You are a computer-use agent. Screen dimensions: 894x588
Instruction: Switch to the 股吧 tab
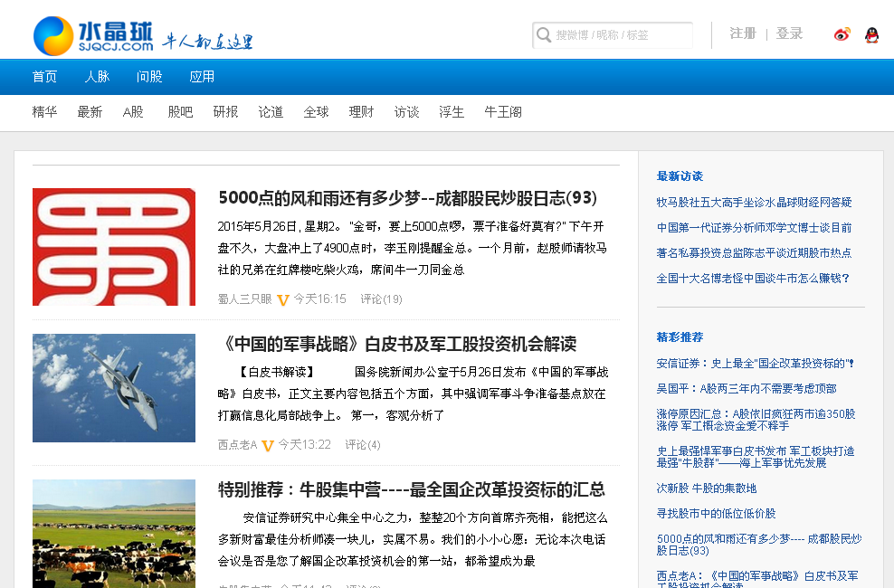click(x=180, y=112)
